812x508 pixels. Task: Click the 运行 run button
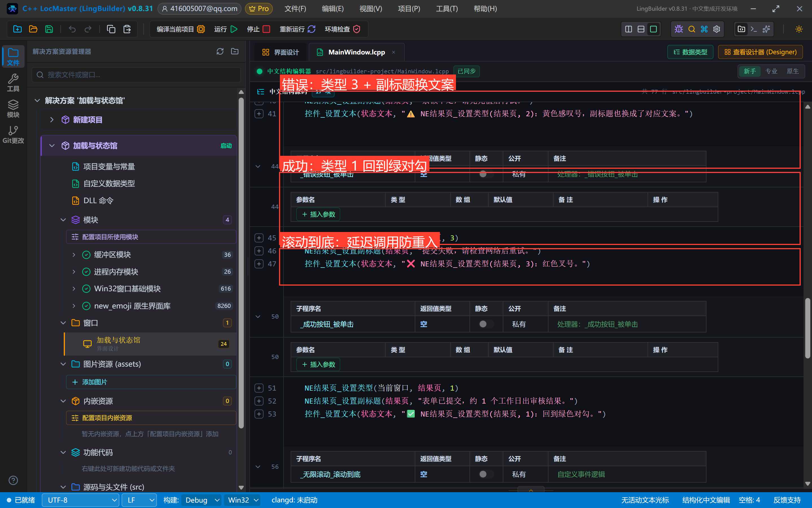tap(226, 29)
